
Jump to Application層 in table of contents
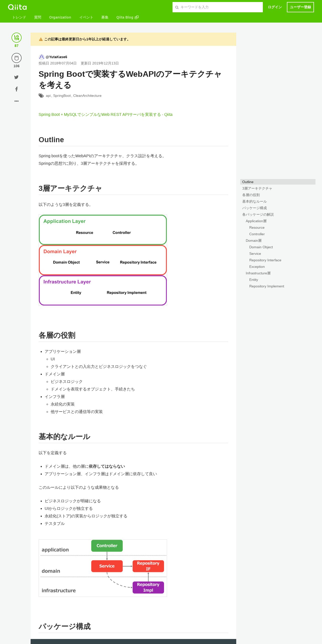[256, 221]
